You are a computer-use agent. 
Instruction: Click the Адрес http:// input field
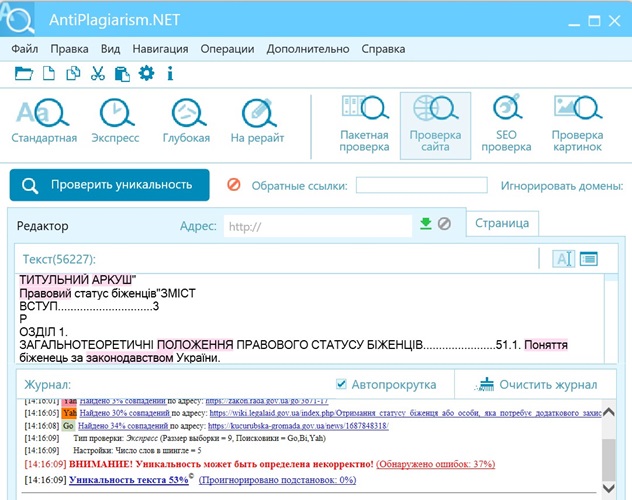coord(318,226)
